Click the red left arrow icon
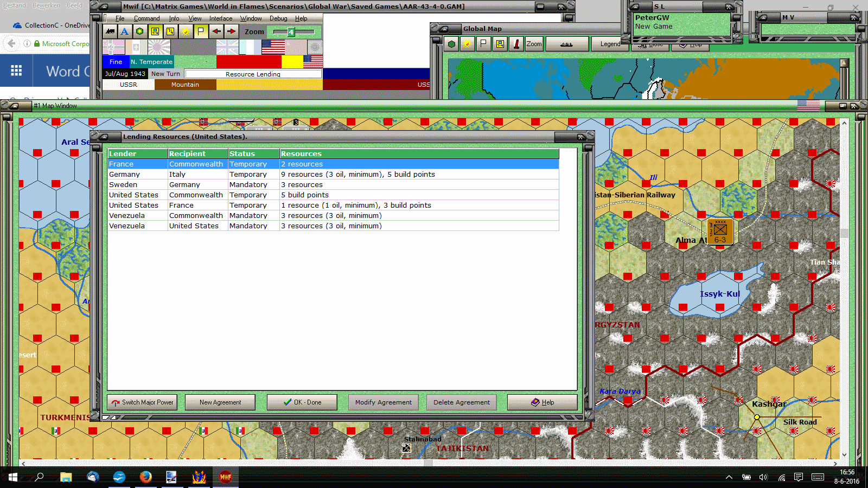The width and height of the screenshot is (868, 488). click(x=216, y=31)
